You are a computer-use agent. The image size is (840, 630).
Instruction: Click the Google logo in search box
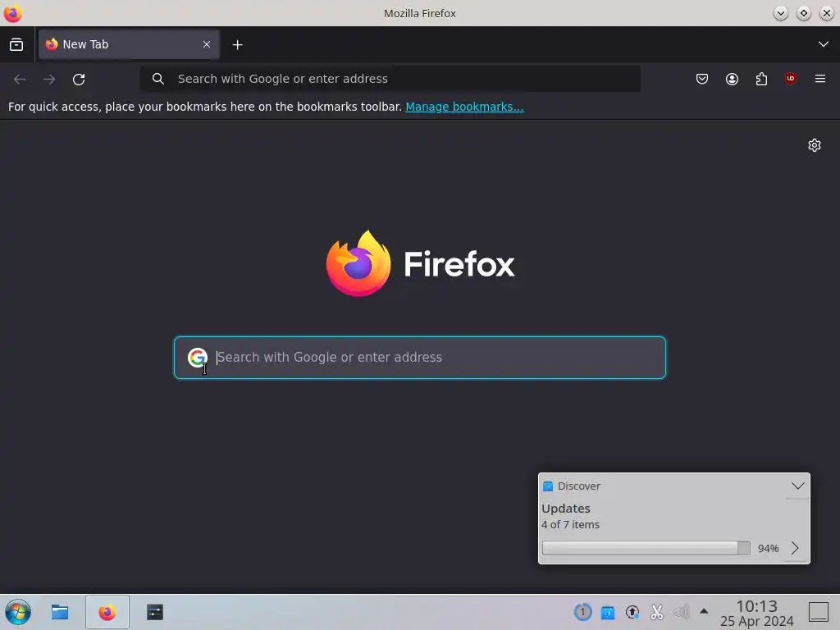coord(197,358)
